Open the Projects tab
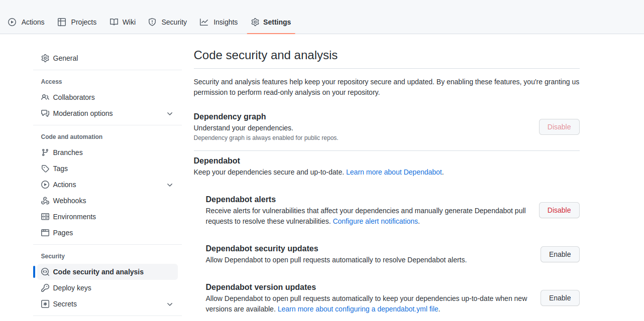Image resolution: width=644 pixels, height=321 pixels. point(77,22)
